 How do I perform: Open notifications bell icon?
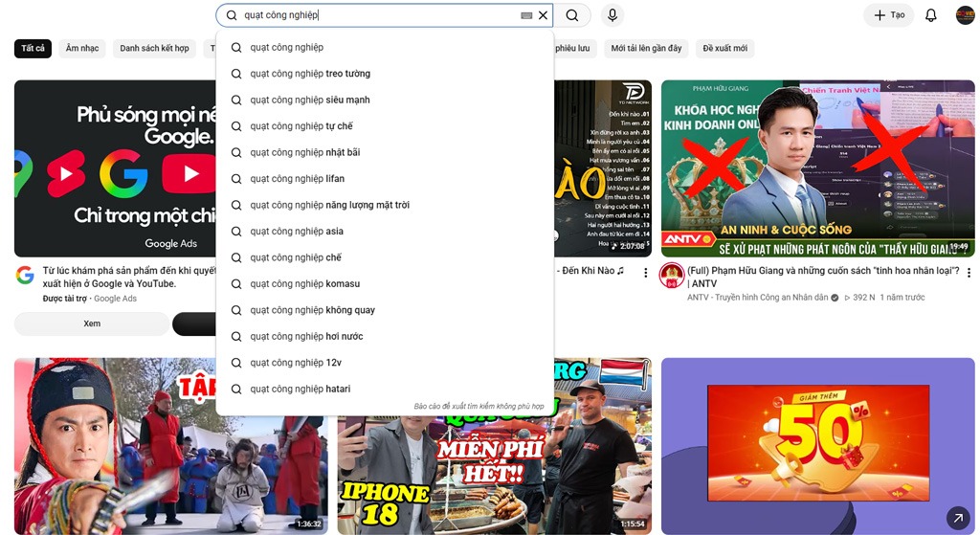tap(930, 15)
